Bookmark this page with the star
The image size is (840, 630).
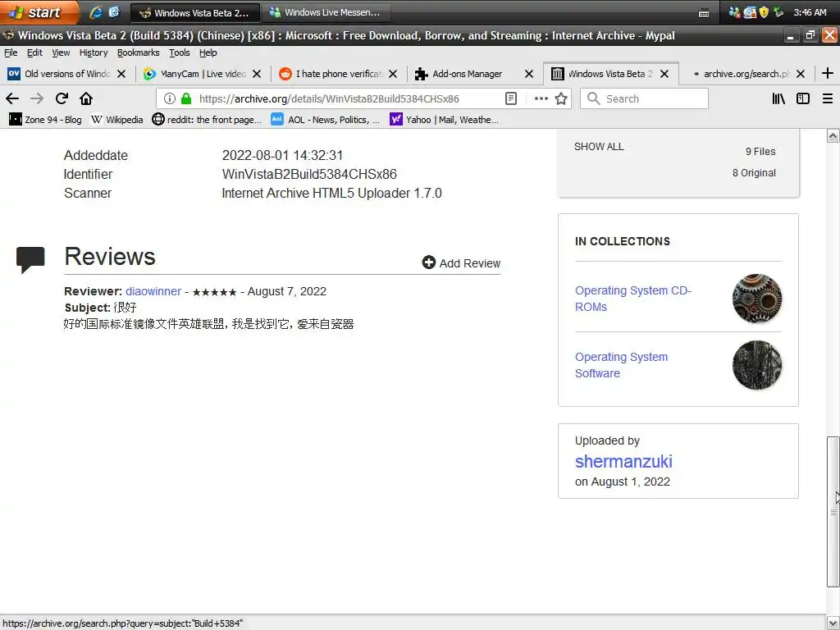tap(561, 98)
